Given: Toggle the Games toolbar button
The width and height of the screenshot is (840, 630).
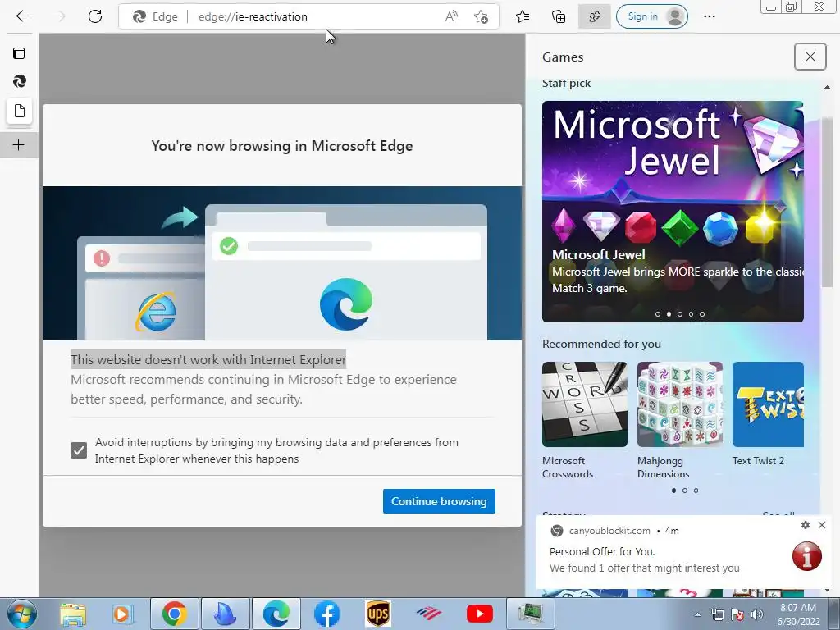Looking at the screenshot, I should tap(594, 16).
